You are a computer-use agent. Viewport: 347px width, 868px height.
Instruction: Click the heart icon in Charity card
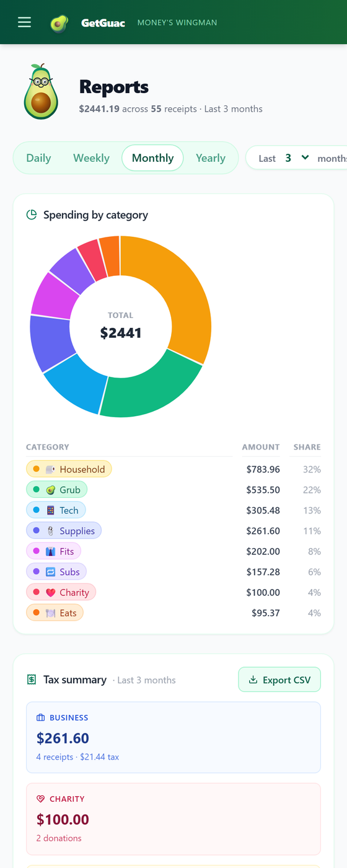pos(41,799)
